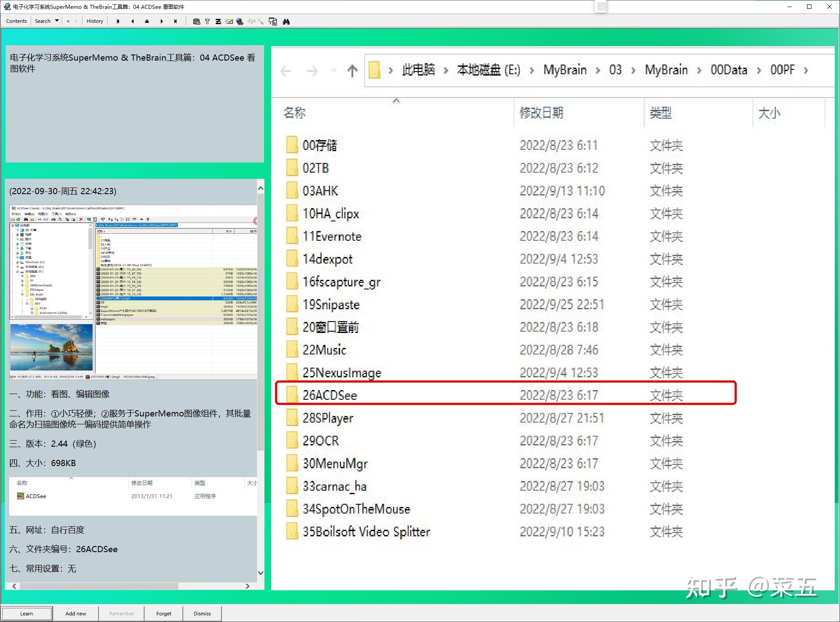Go up to the parent element
This screenshot has width=840, height=622.
147,21
